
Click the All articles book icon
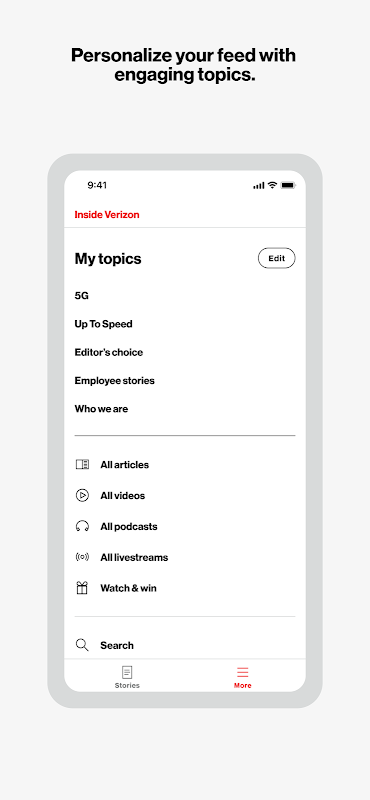click(x=82, y=464)
